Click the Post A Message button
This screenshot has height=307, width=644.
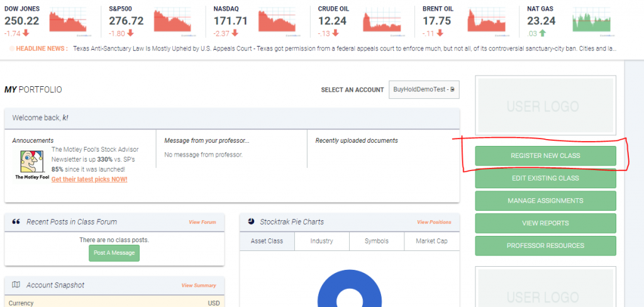pyautogui.click(x=114, y=253)
